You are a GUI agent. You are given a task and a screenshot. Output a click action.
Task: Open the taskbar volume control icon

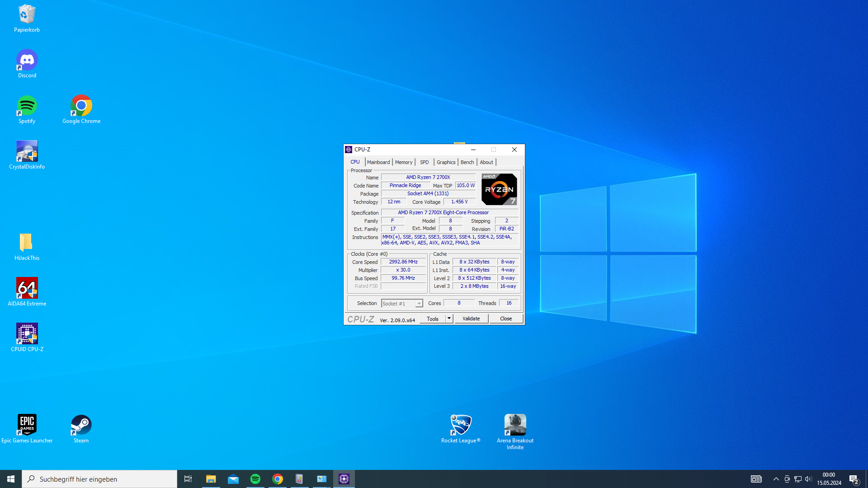(x=808, y=479)
